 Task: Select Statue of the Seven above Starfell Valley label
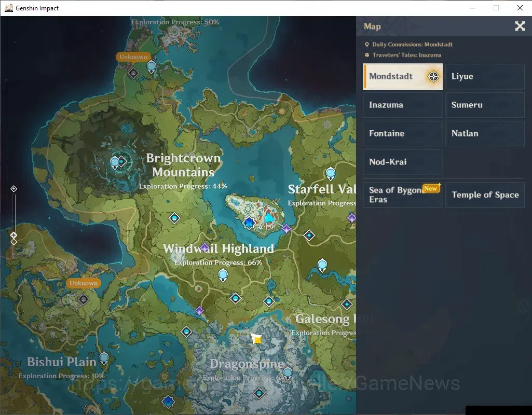point(331,174)
